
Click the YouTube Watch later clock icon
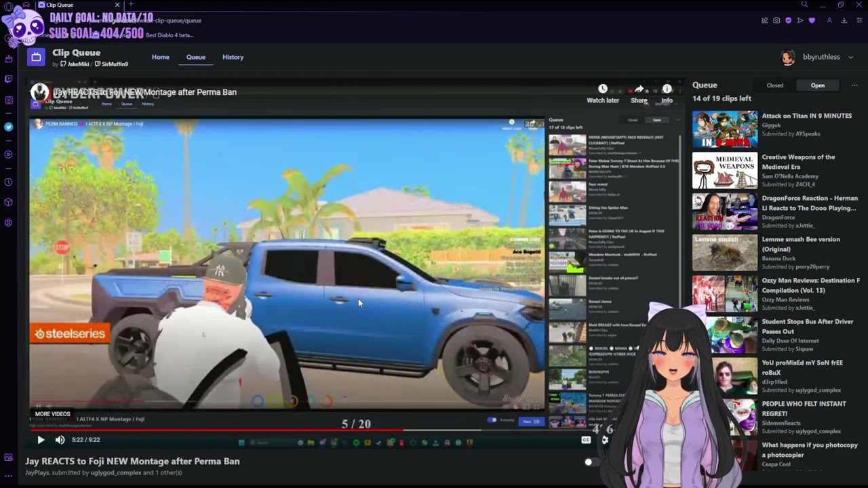[602, 89]
